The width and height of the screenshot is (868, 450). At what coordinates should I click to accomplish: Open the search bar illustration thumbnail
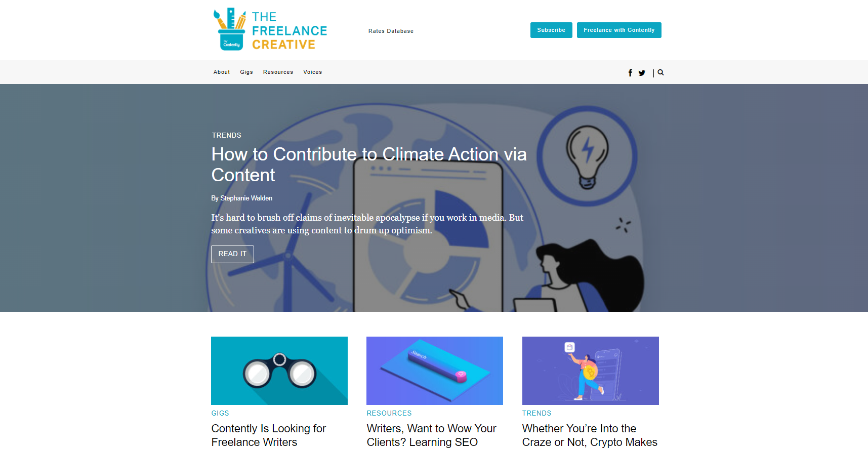click(435, 371)
